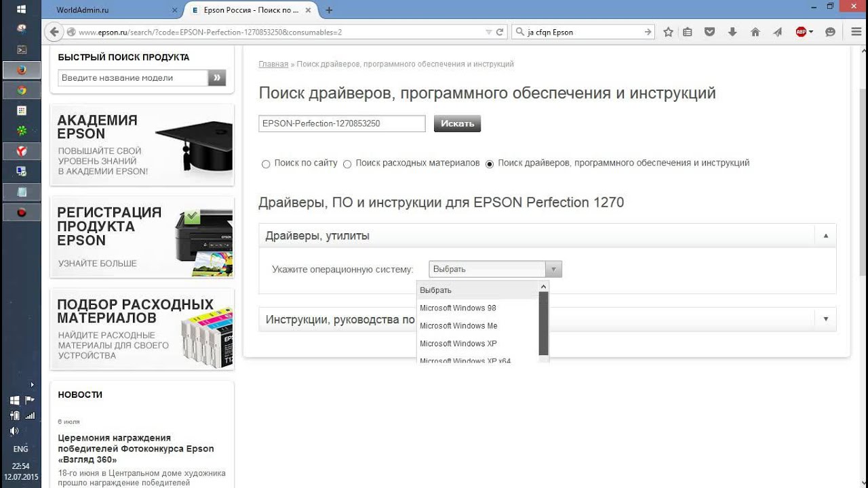The image size is (868, 488).
Task: Open the downloads arrow icon
Action: (x=732, y=32)
